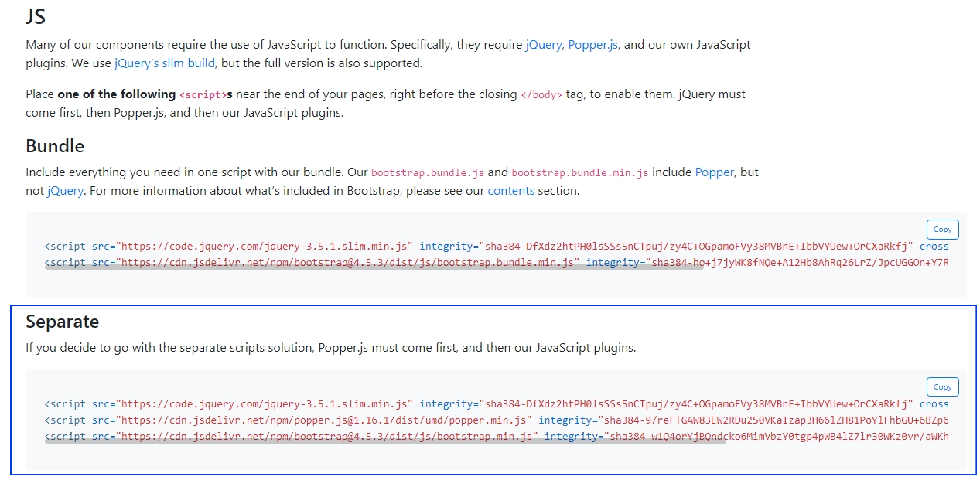
Task: Click the popper.min.js script line
Action: point(497,420)
